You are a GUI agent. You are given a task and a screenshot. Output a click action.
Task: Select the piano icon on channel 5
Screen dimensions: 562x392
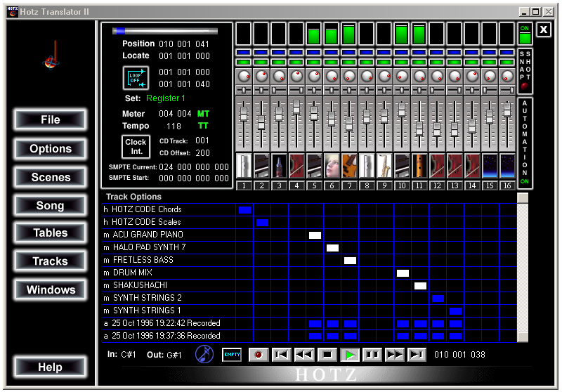[314, 166]
